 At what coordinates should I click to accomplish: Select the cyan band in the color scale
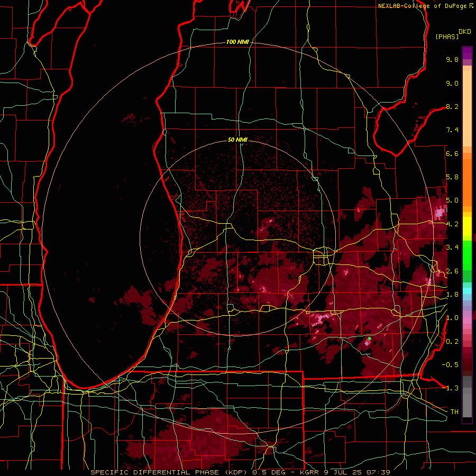click(x=467, y=291)
